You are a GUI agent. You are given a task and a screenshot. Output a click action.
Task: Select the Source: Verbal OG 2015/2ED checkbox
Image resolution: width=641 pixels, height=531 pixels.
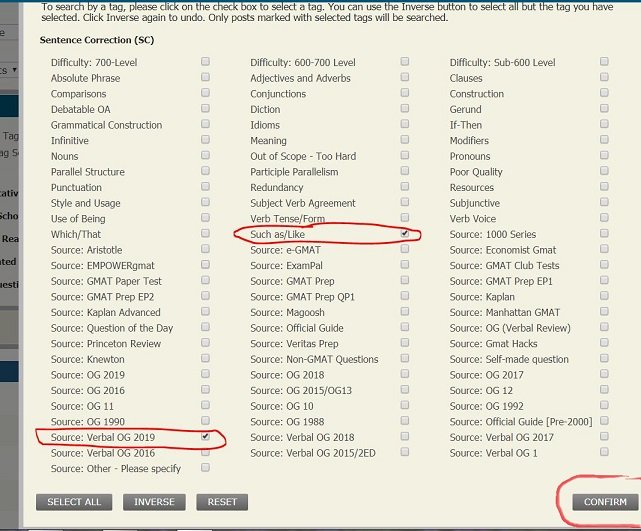[405, 452]
